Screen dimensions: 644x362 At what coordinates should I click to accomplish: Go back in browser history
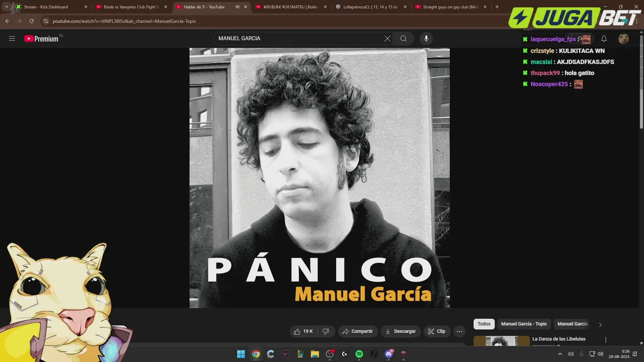point(7,21)
